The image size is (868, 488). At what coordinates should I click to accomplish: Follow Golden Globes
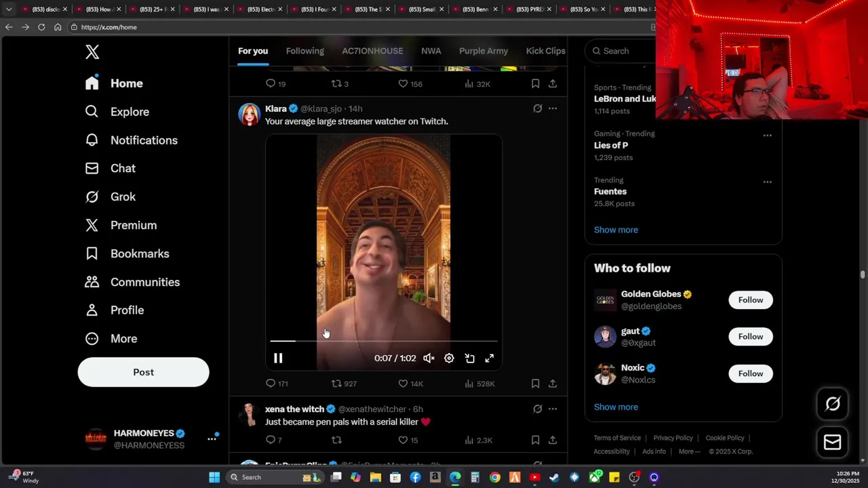click(750, 300)
